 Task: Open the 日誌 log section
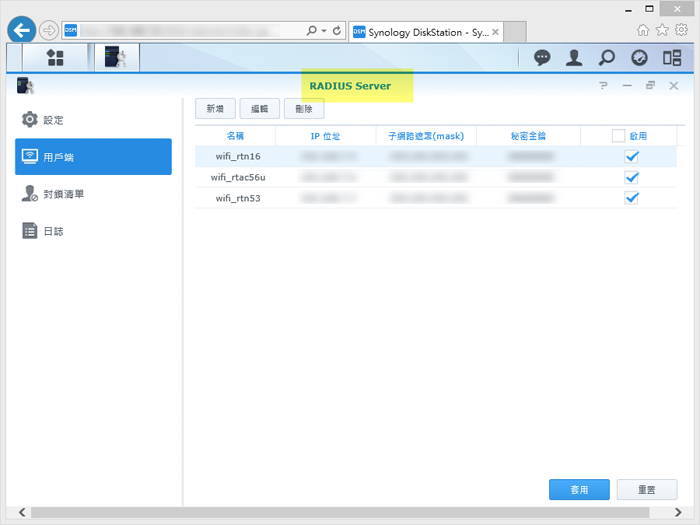coord(93,231)
